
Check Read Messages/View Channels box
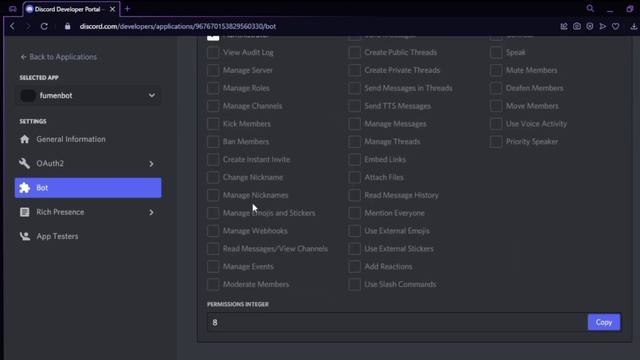pyautogui.click(x=213, y=249)
